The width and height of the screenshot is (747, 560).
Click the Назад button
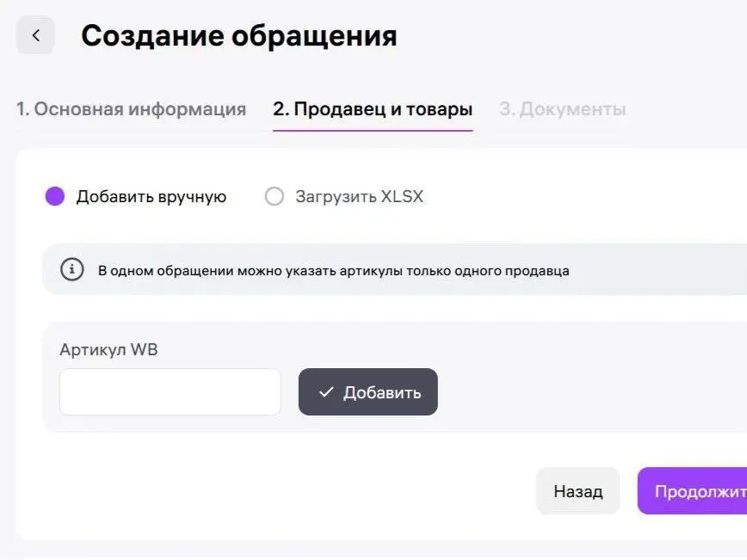click(x=577, y=491)
